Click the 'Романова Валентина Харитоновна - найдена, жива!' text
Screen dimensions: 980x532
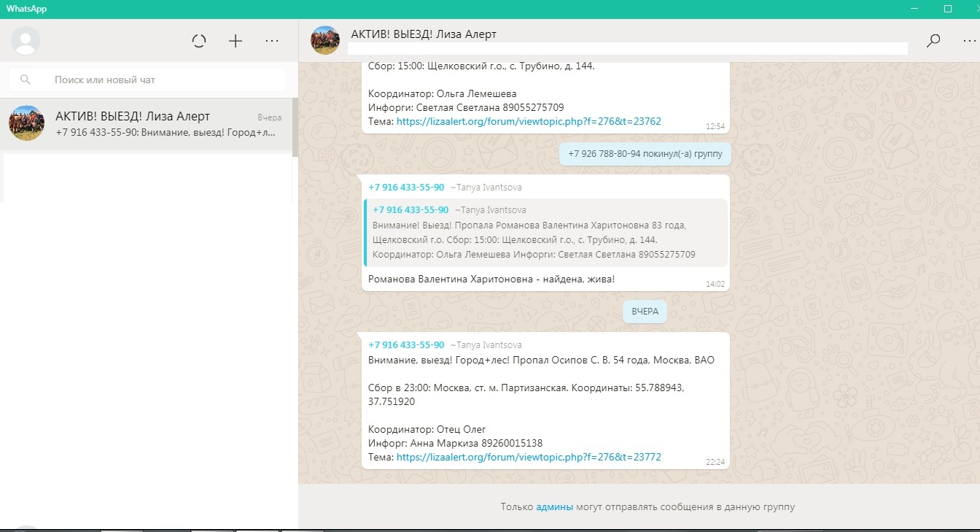(x=491, y=280)
